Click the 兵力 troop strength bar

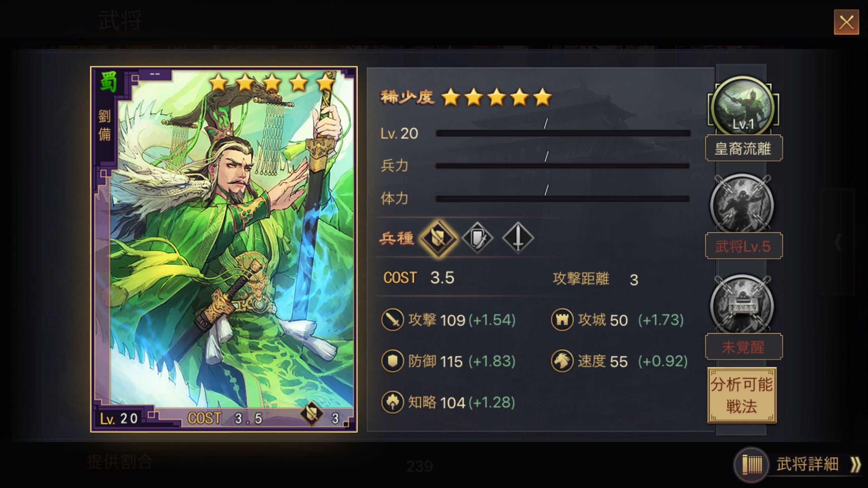tap(563, 166)
